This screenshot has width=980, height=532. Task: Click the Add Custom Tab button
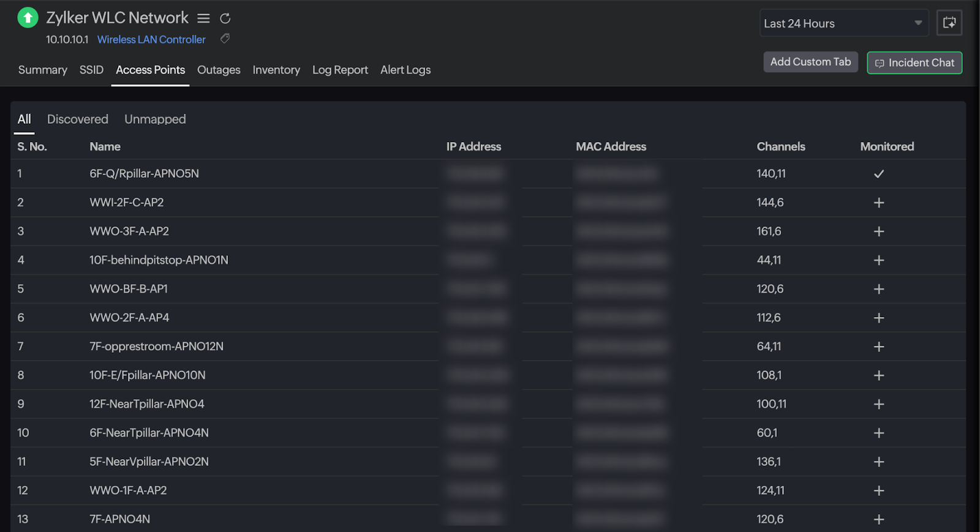810,62
